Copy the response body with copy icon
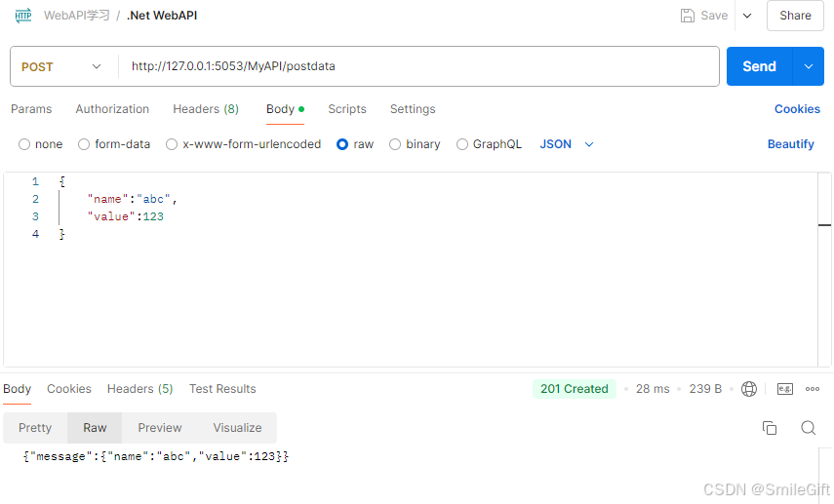Viewport: 834px width, 504px height. pos(770,428)
